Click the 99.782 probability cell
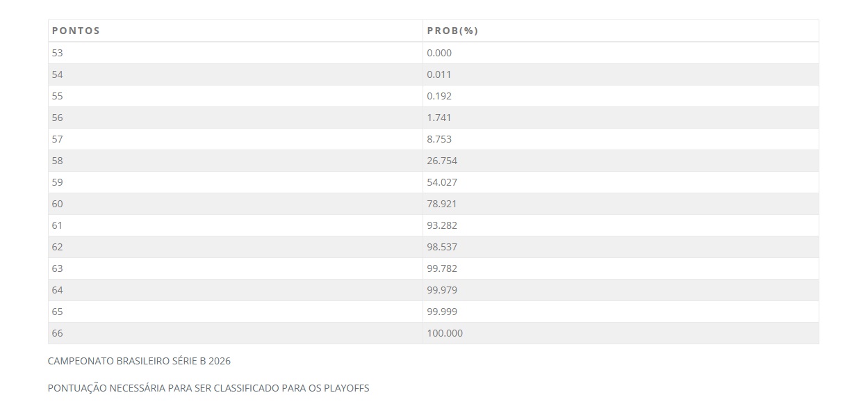Image resolution: width=868 pixels, height=411 pixels. click(x=621, y=268)
